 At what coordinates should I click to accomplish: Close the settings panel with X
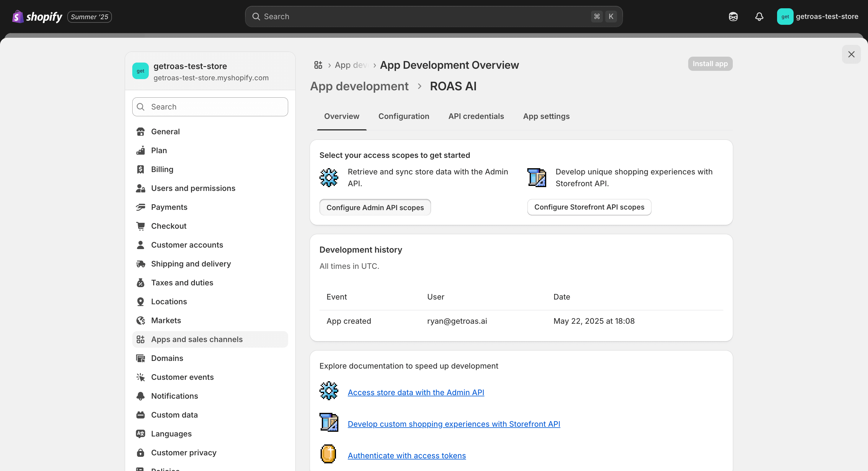pyautogui.click(x=851, y=54)
